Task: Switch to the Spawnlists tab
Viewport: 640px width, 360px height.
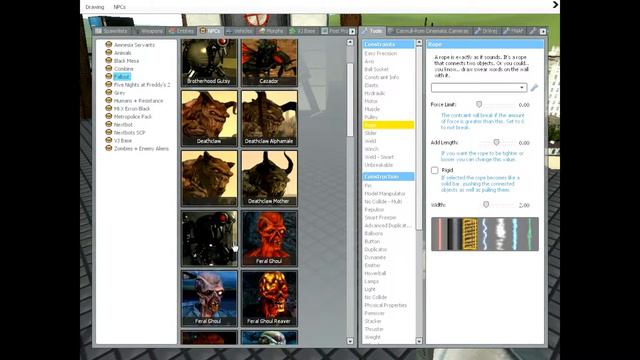Action: click(x=112, y=31)
